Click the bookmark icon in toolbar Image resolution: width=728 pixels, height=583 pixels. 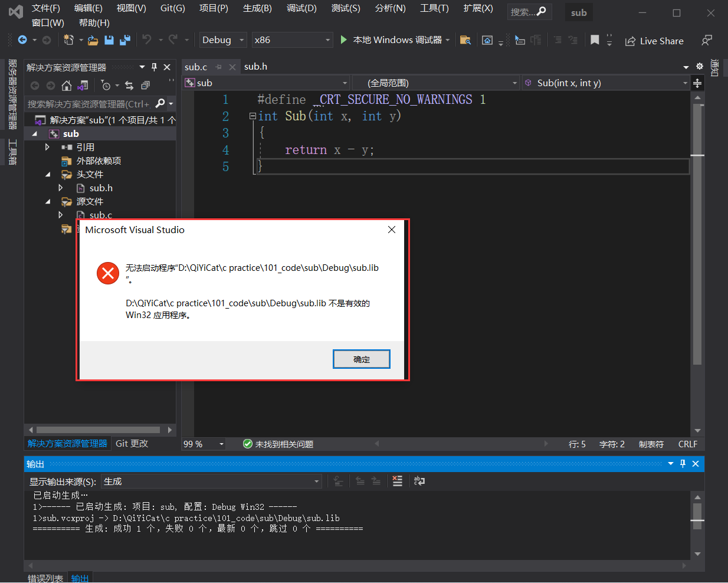pyautogui.click(x=595, y=40)
